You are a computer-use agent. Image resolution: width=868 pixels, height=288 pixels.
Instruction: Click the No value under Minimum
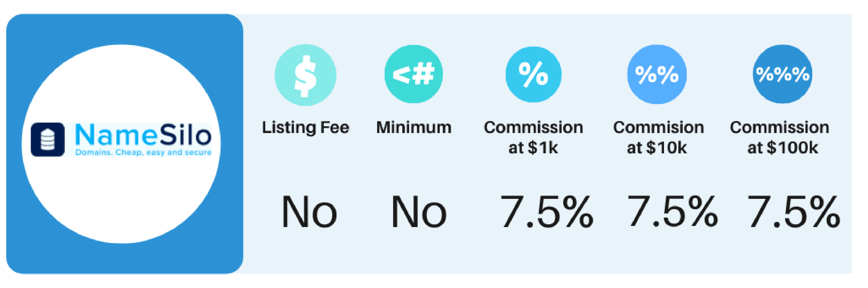point(419,212)
